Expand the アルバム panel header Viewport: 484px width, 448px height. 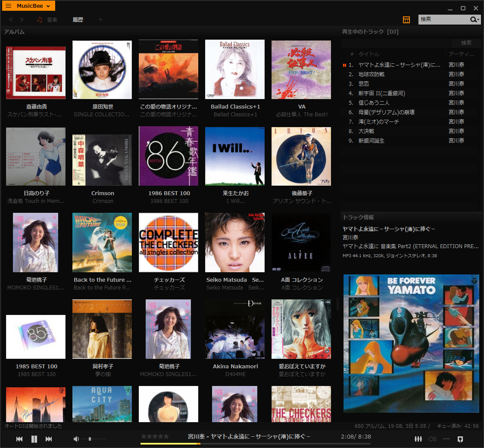[x=15, y=32]
